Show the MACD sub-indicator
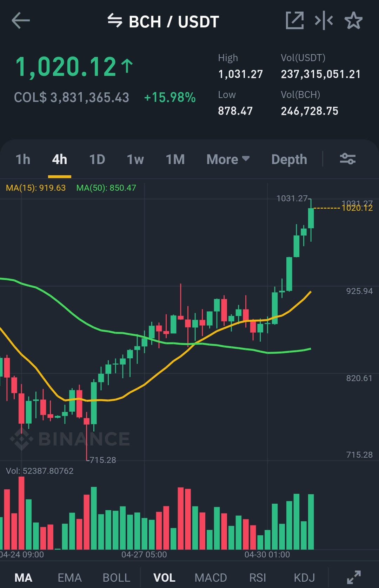This screenshot has width=379, height=588. click(x=211, y=577)
